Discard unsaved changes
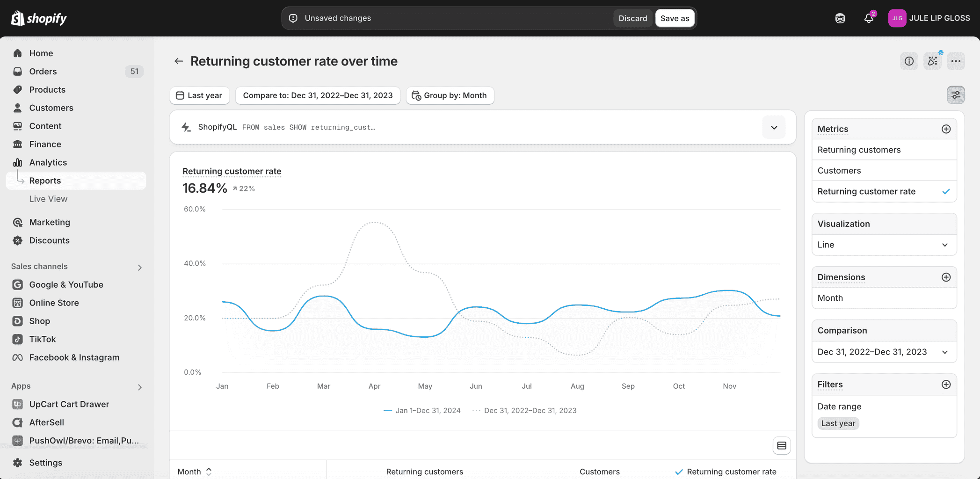This screenshot has width=980, height=479. pos(632,18)
